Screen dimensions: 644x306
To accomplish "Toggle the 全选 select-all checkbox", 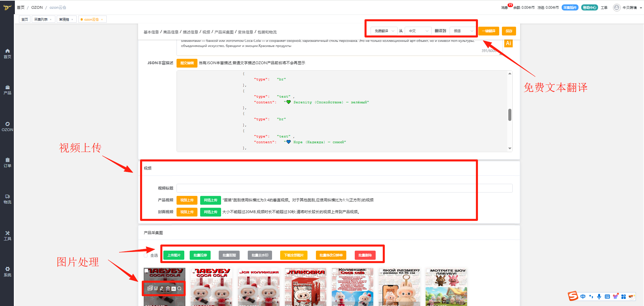I will 146,255.
